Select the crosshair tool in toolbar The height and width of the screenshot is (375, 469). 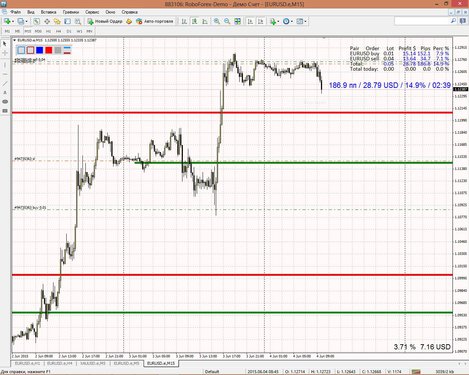[x=47, y=21]
